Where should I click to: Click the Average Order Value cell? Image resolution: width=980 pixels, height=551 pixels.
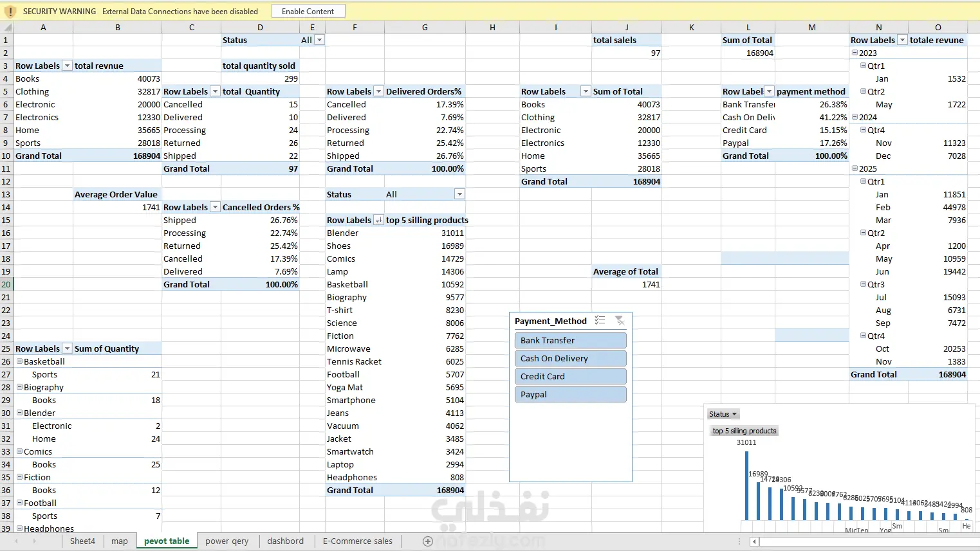coord(116,194)
